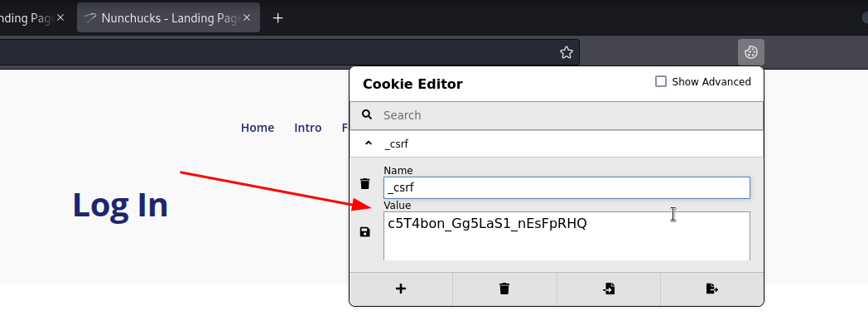Focus the cookie Name input field
Image resolution: width=868 pixels, height=325 pixels.
(567, 187)
